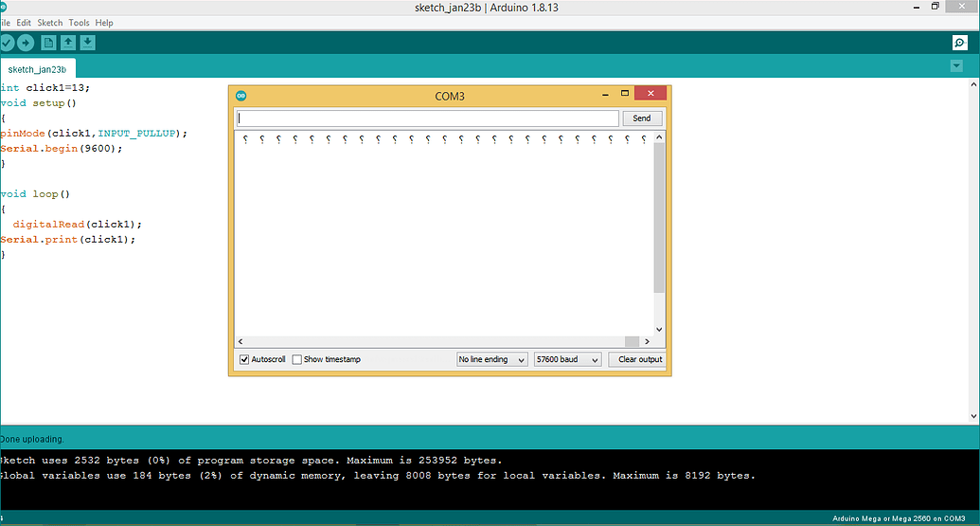Screen dimensions: 980x526
Task: Click the Clear output button
Action: [x=637, y=359]
